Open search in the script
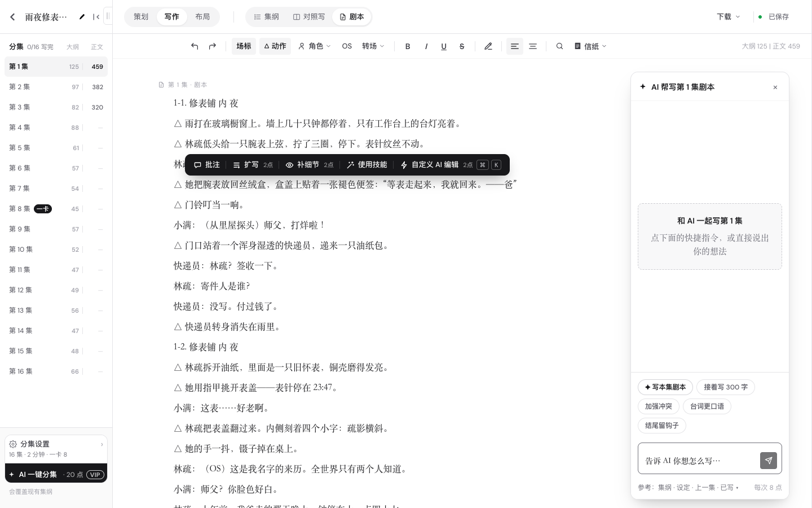This screenshot has height=508, width=812. [x=559, y=46]
